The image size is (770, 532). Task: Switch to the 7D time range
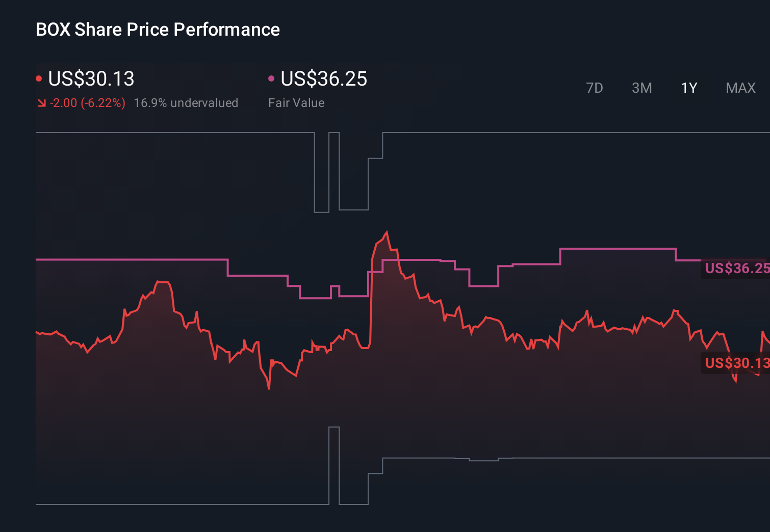[595, 88]
